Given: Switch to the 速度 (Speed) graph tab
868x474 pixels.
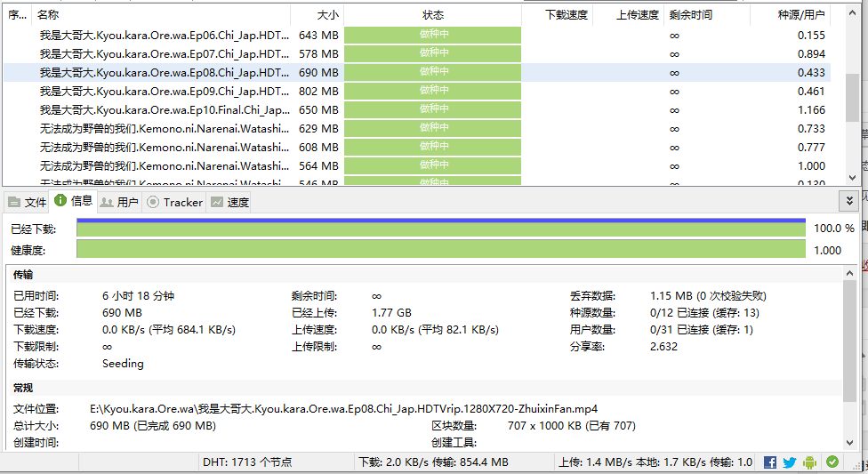Looking at the screenshot, I should pyautogui.click(x=229, y=202).
